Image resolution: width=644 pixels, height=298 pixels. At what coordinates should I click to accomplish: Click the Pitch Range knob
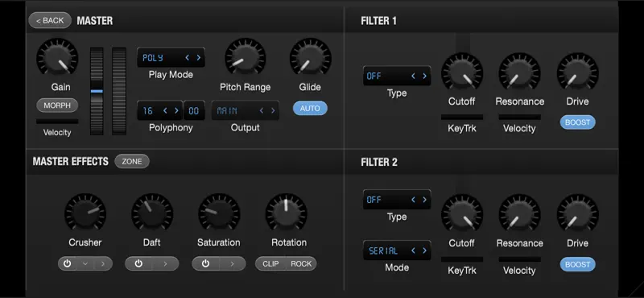point(246,58)
